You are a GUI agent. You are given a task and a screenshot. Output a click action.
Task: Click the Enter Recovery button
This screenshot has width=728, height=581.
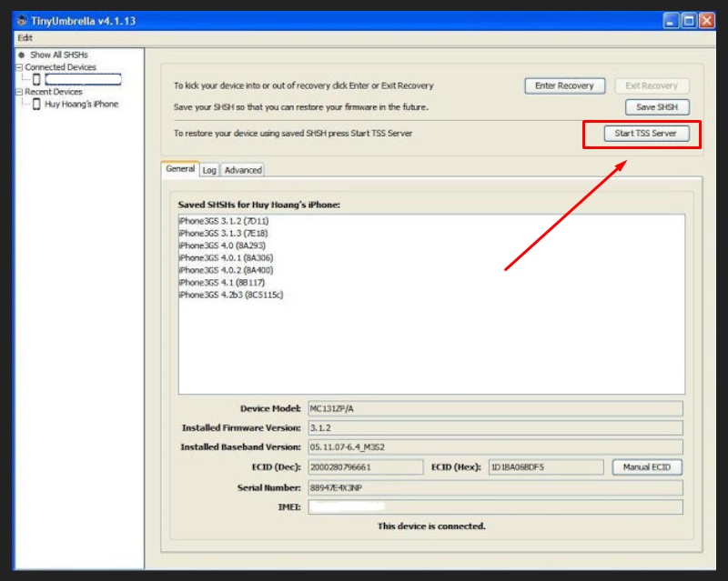click(x=564, y=85)
